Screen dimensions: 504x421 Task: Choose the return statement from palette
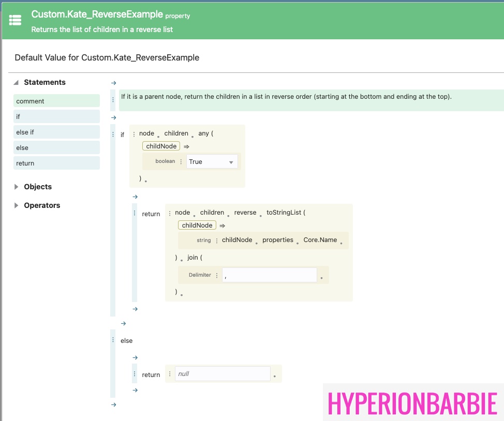pos(56,163)
